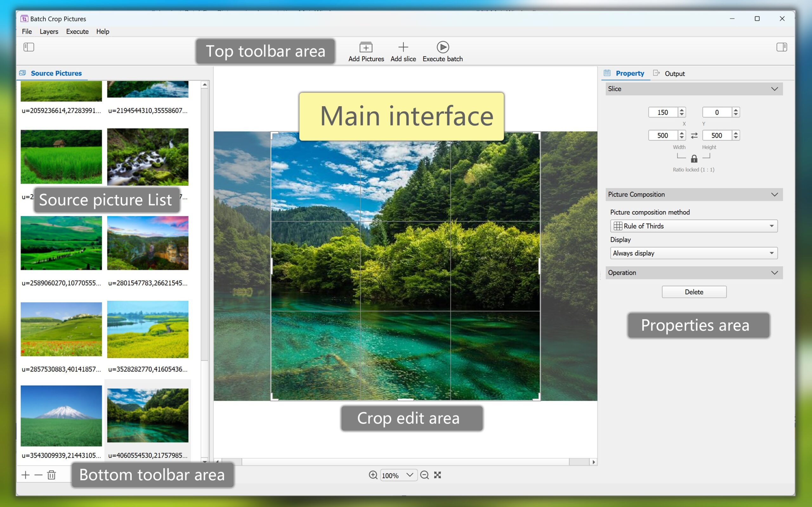Switch to the Output tab
The height and width of the screenshot is (507, 812).
[x=674, y=74]
